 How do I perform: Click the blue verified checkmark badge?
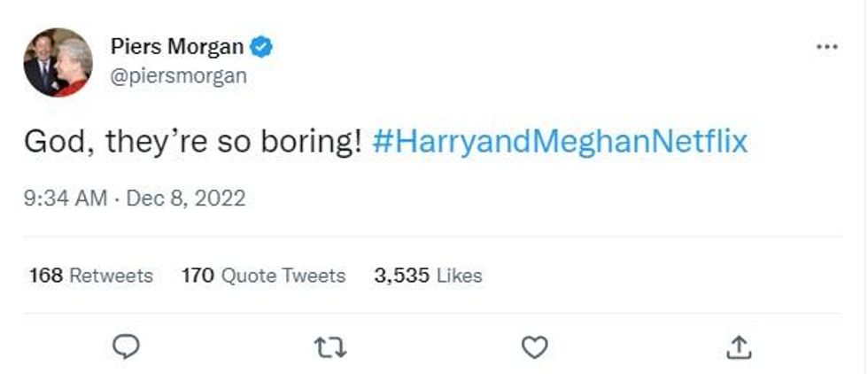pyautogui.click(x=261, y=46)
